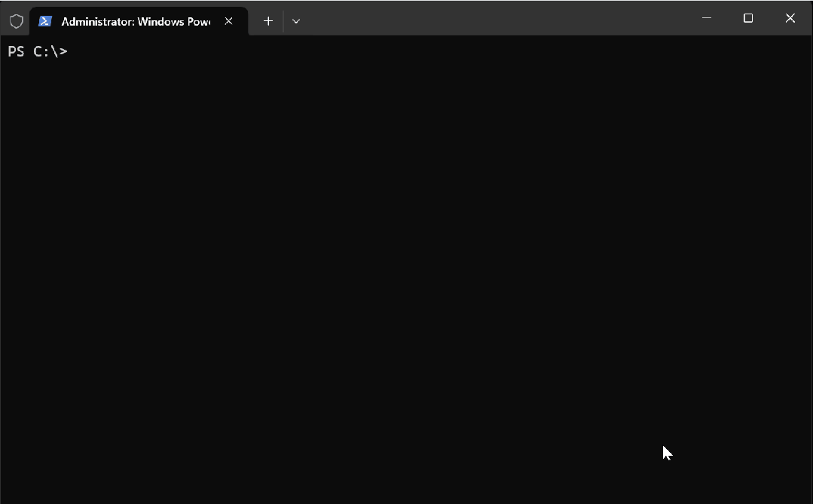Viewport: 813px width, 504px height.
Task: Expand the new tab profiles dropdown chevron
Action: (x=296, y=21)
